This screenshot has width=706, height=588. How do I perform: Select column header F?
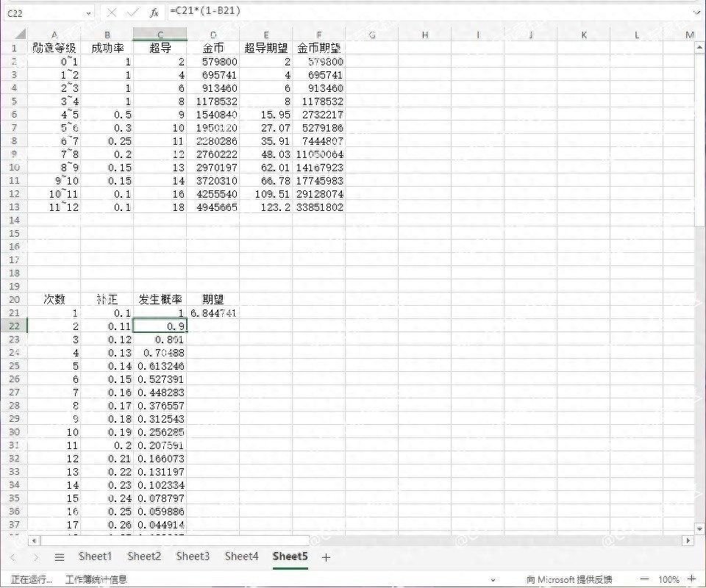click(318, 35)
